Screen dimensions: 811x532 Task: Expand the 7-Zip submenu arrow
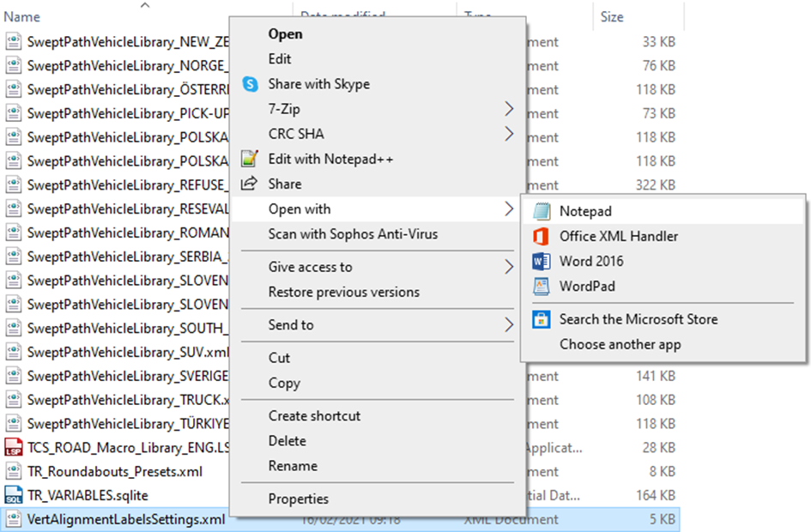pos(509,109)
